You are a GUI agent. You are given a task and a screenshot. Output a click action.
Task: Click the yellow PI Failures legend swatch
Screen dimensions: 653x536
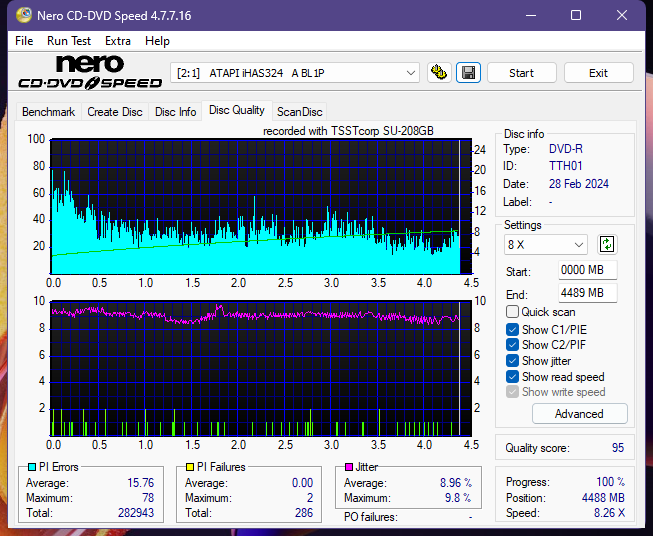click(189, 467)
